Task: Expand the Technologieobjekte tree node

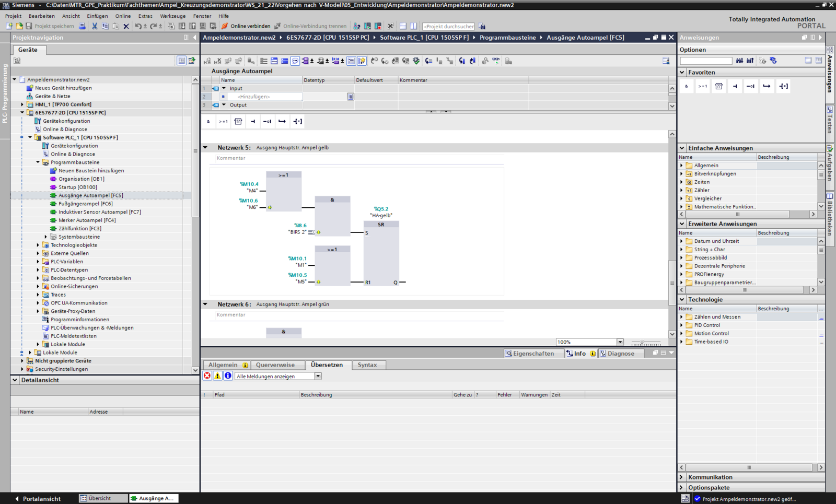Action: click(38, 245)
